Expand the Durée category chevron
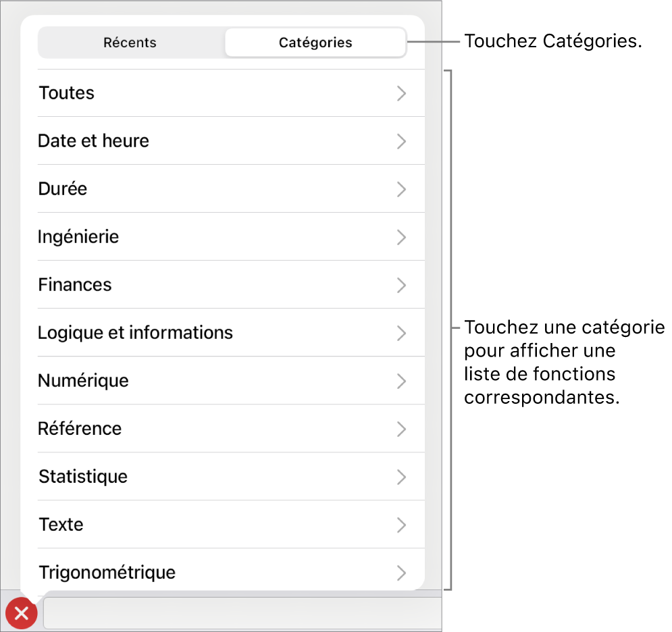The width and height of the screenshot is (672, 632). pyautogui.click(x=401, y=189)
